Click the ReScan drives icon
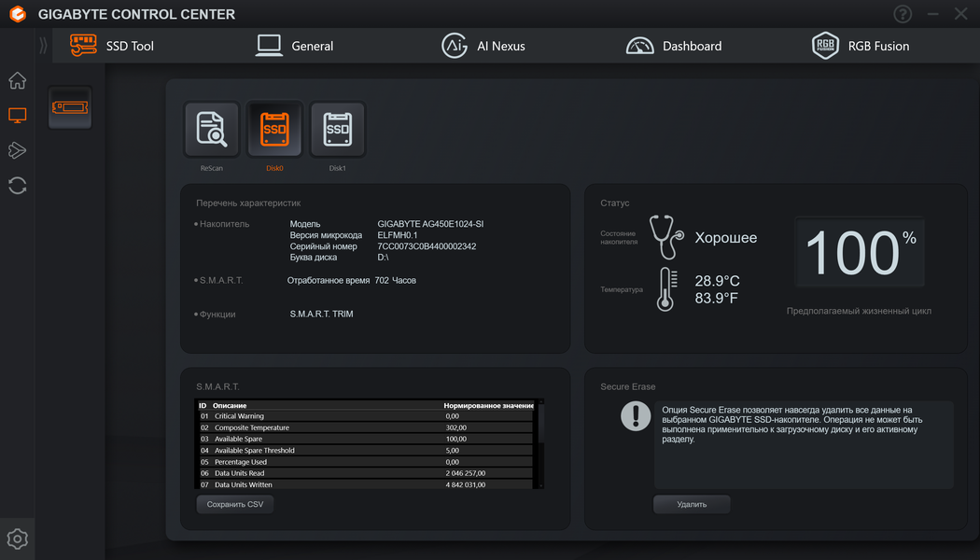This screenshot has height=560, width=980. 212,130
